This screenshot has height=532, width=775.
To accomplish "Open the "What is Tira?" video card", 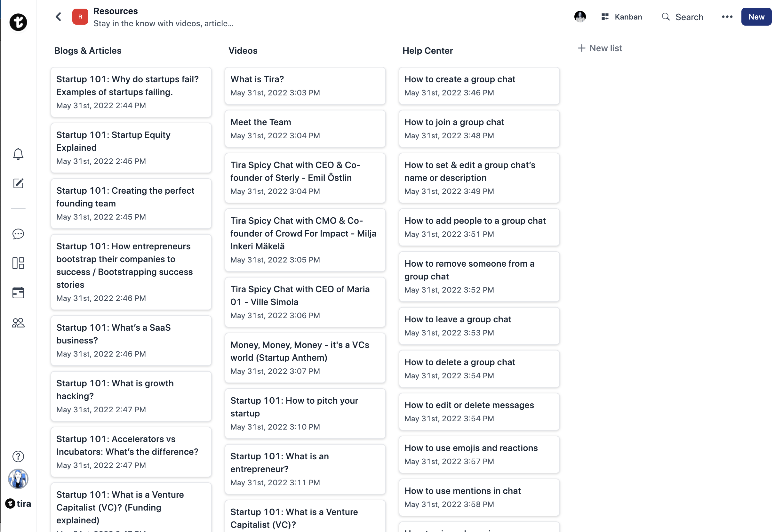I will pos(305,86).
